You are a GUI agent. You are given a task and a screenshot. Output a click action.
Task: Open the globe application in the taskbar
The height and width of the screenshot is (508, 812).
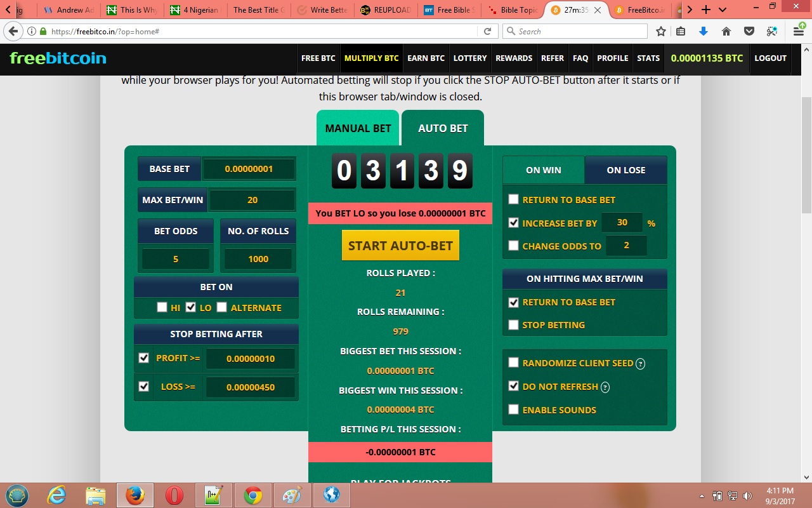click(331, 495)
